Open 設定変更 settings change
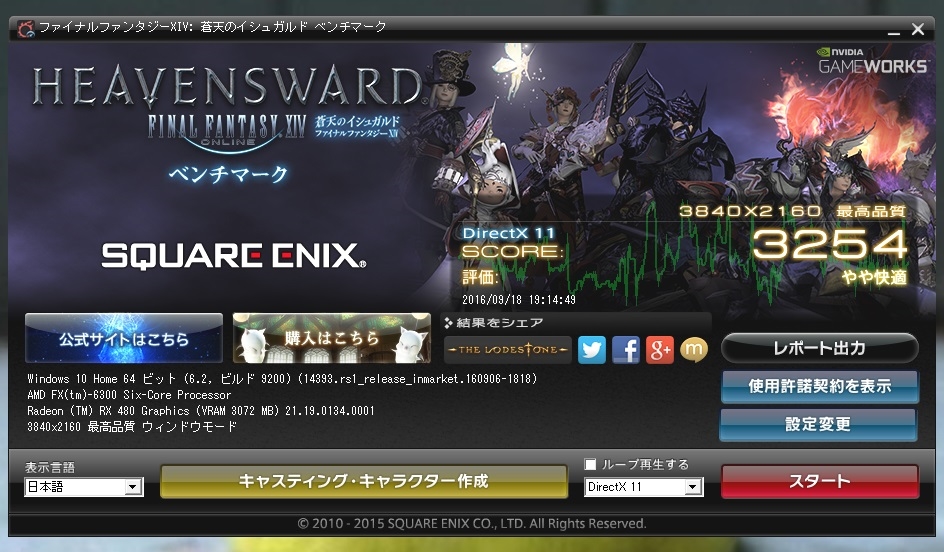Image resolution: width=944 pixels, height=552 pixels. [819, 424]
